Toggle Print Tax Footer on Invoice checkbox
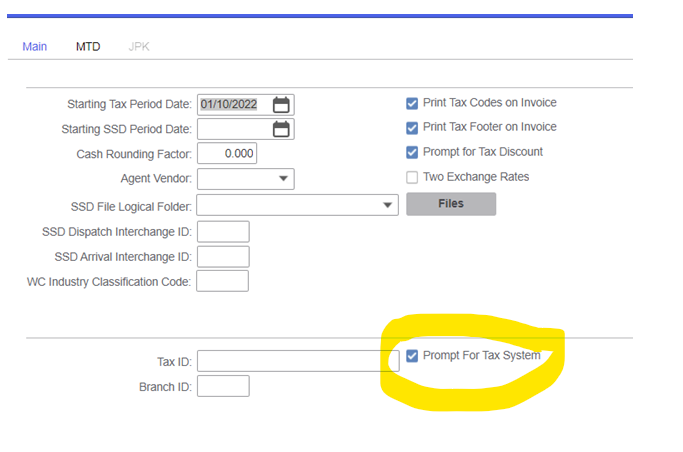 412,128
